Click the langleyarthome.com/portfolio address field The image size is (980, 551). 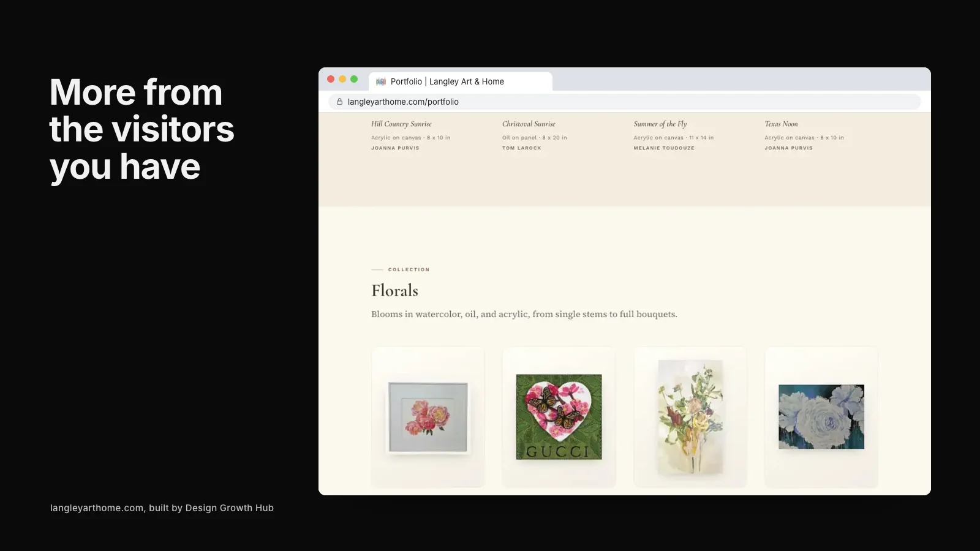(x=625, y=102)
